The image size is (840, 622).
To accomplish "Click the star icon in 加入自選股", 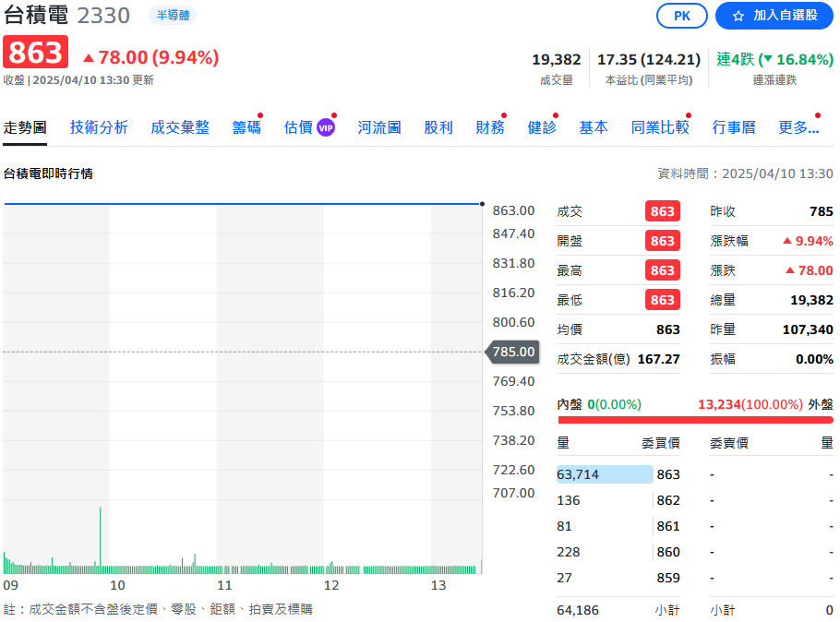I will coord(738,16).
